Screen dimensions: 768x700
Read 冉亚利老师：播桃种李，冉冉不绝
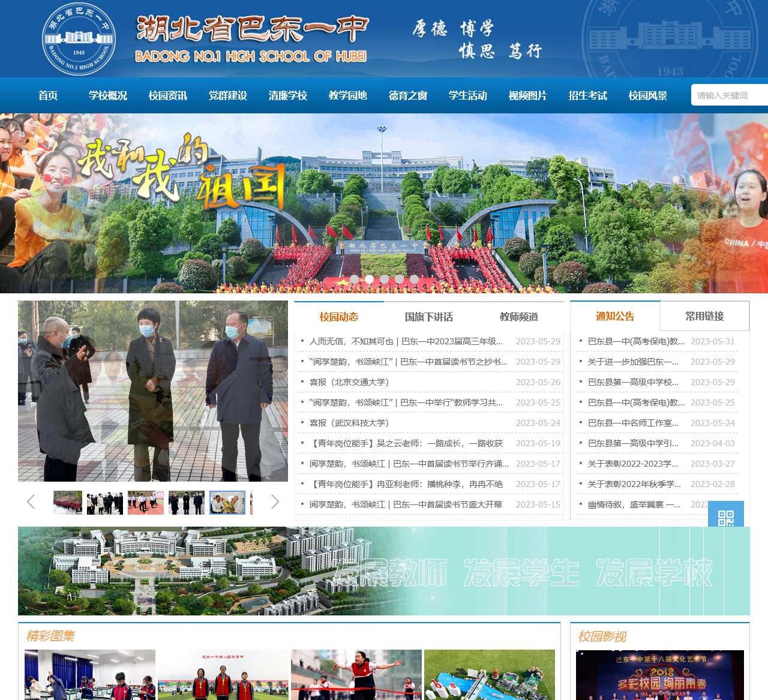[406, 484]
